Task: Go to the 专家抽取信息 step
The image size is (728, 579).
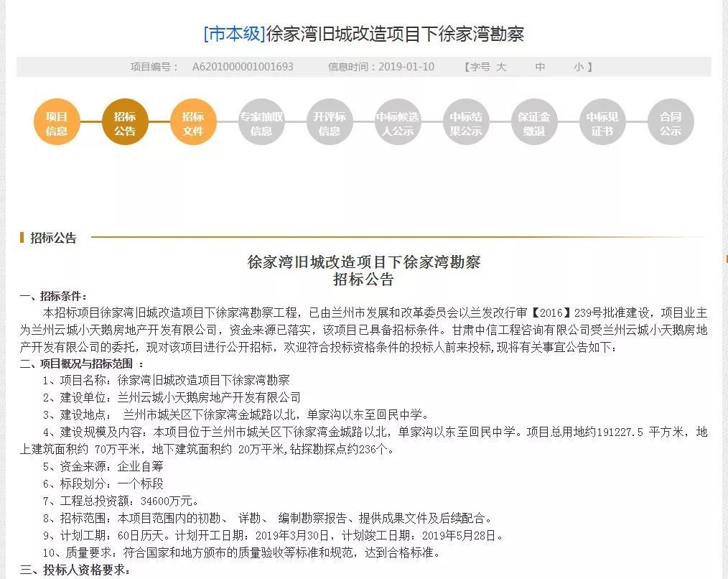Action: (x=261, y=124)
